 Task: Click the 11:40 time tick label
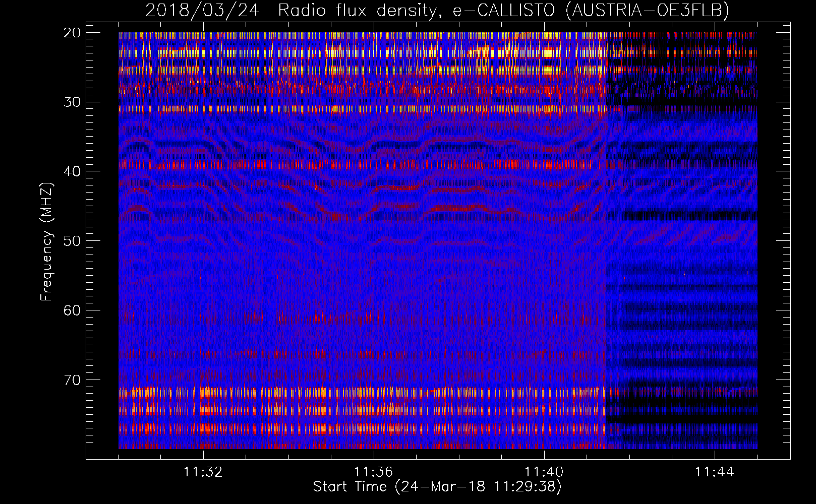click(544, 472)
